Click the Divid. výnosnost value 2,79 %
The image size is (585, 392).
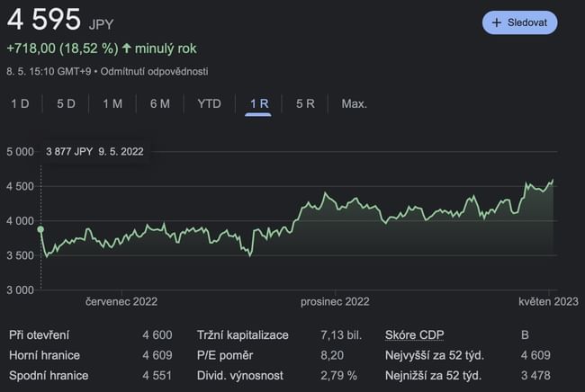tap(338, 374)
